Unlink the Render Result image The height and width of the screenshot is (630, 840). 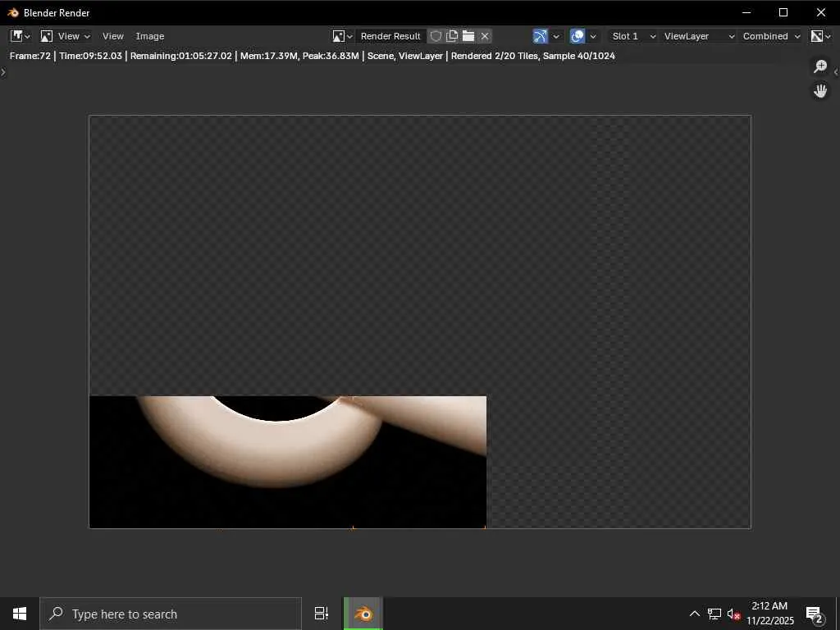[x=485, y=36]
